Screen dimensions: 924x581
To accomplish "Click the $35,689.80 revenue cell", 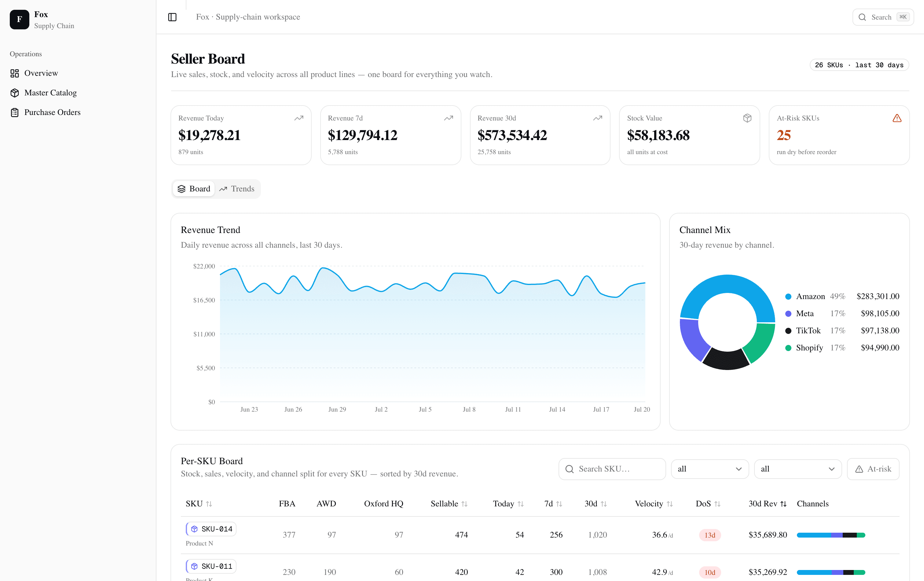I will tap(768, 535).
